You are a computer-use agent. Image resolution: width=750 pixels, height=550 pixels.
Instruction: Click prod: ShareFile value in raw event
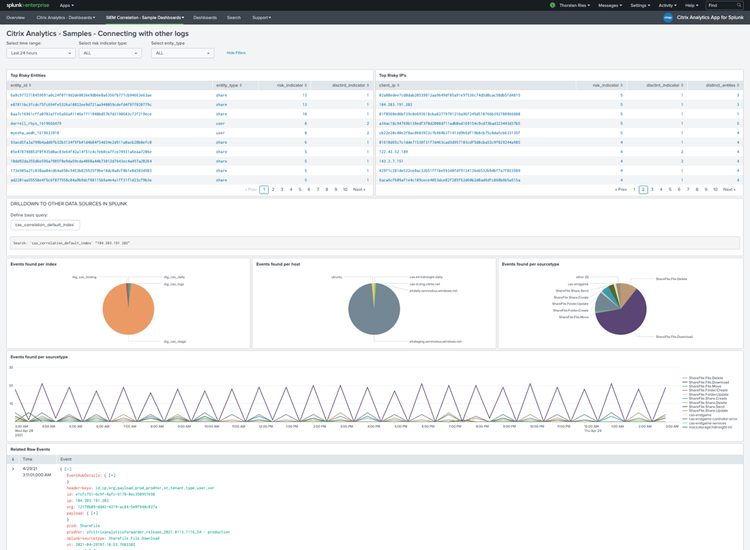pyautogui.click(x=90, y=526)
